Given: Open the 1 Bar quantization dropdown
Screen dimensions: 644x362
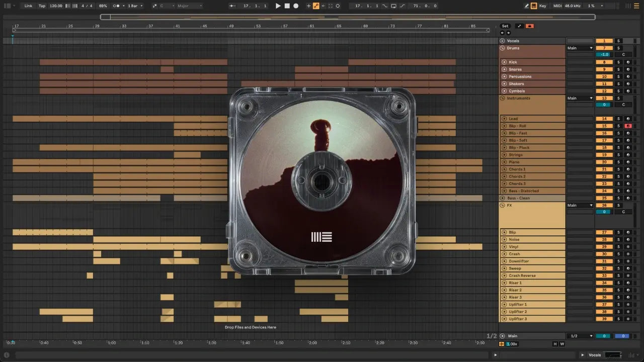Looking at the screenshot, I should tap(134, 6).
